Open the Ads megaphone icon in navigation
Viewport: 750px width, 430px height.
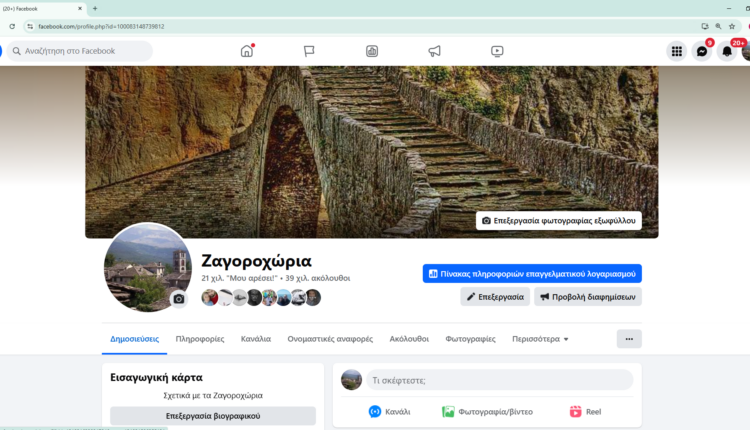(x=434, y=51)
